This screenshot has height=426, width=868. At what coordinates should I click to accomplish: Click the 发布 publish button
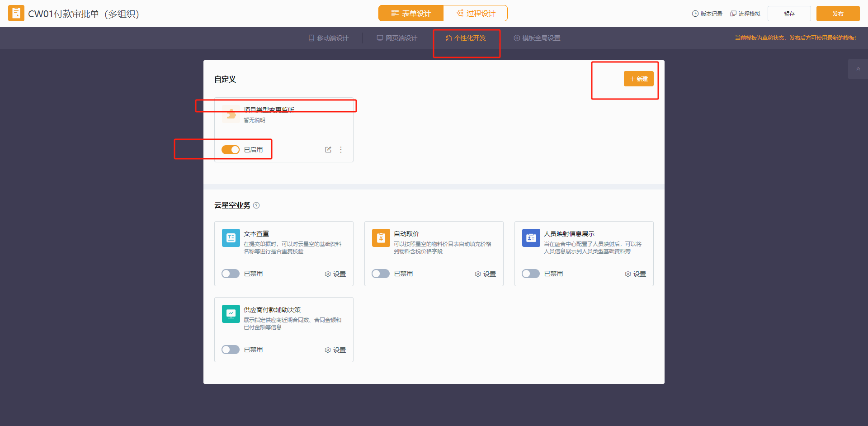click(x=838, y=14)
